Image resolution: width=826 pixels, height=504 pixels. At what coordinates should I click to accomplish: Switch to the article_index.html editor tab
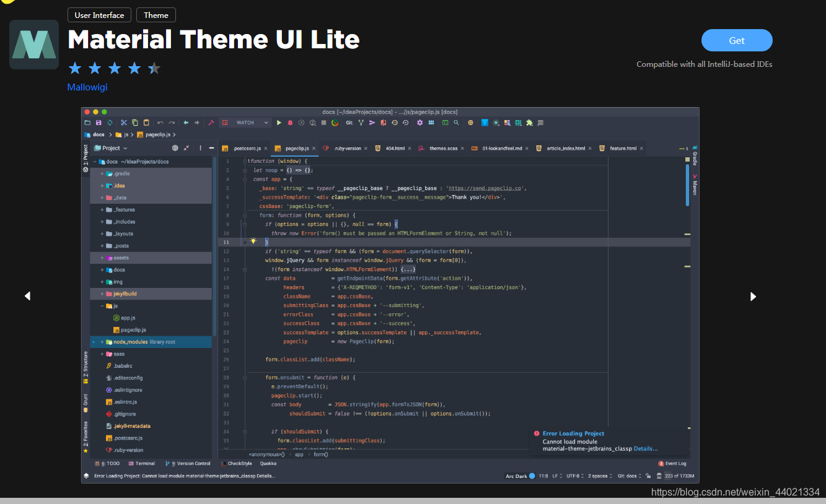565,149
